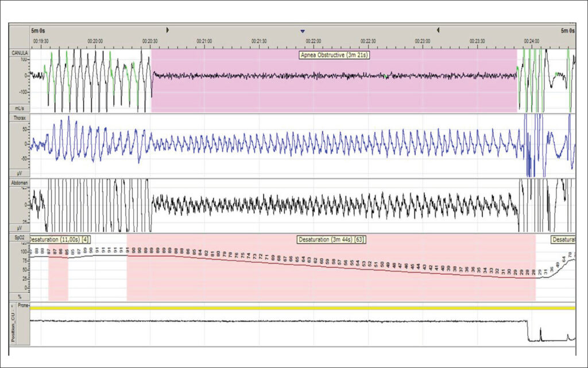
Task: Click the pink obstructive apnea shaded region
Action: coord(334,80)
